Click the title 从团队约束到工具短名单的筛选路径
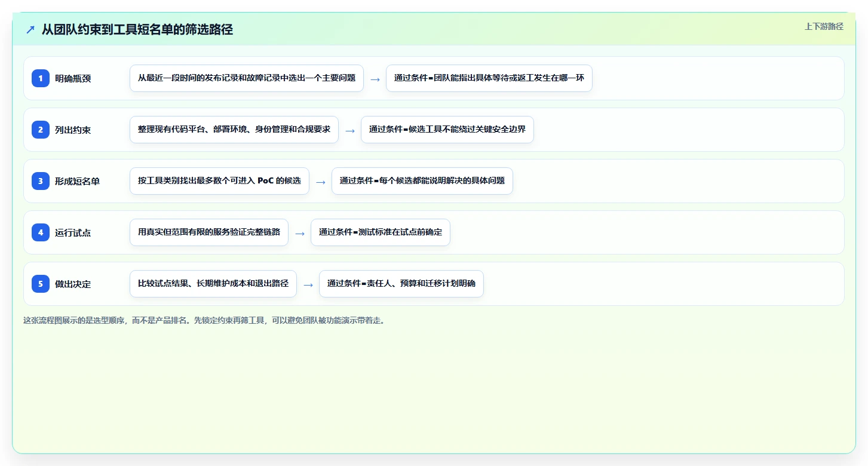The height and width of the screenshot is (466, 868). [x=137, y=29]
